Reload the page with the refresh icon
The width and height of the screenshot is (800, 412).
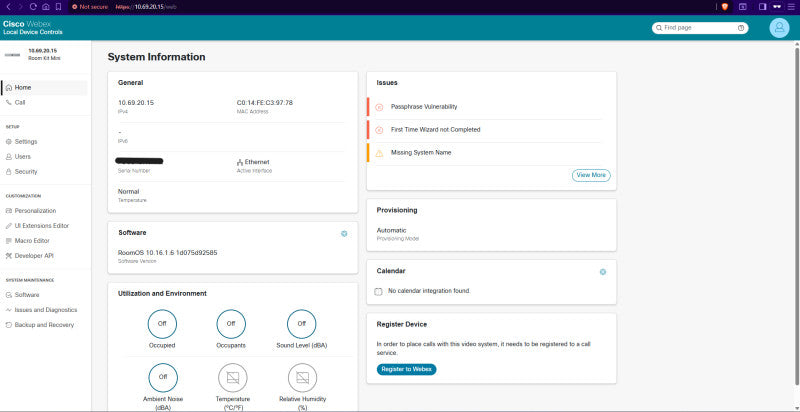tap(33, 7)
